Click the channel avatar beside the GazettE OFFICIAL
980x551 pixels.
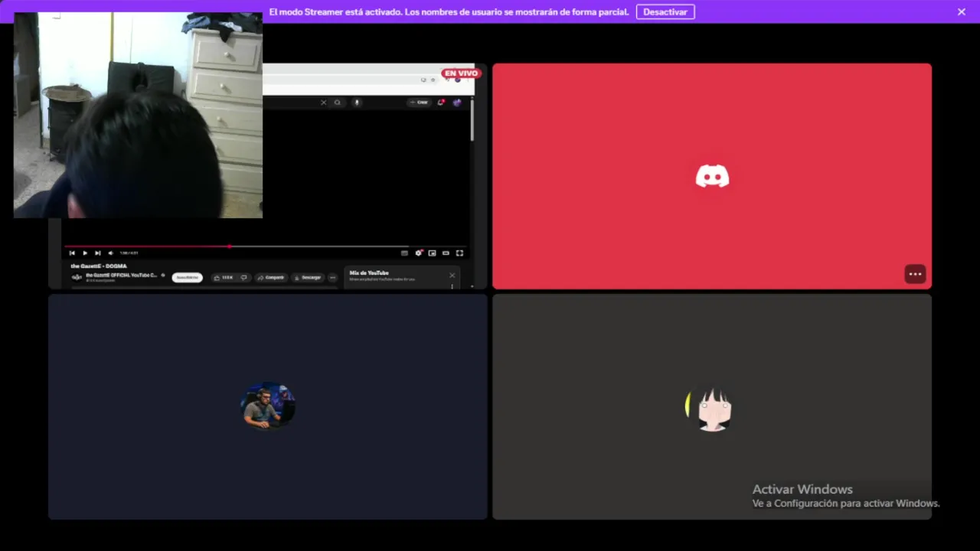coord(77,277)
